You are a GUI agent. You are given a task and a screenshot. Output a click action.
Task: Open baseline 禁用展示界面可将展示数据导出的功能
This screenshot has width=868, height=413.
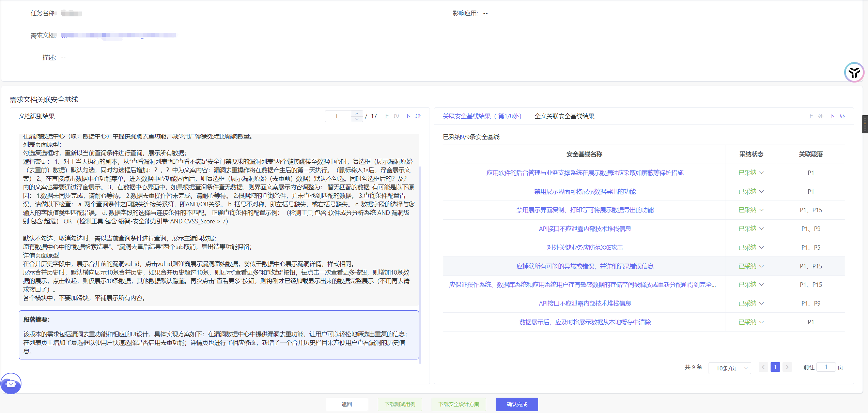click(x=585, y=192)
